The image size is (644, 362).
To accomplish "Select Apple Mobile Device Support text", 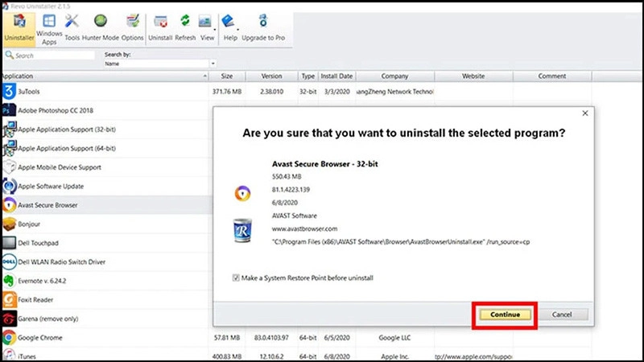I will click(x=60, y=167).
